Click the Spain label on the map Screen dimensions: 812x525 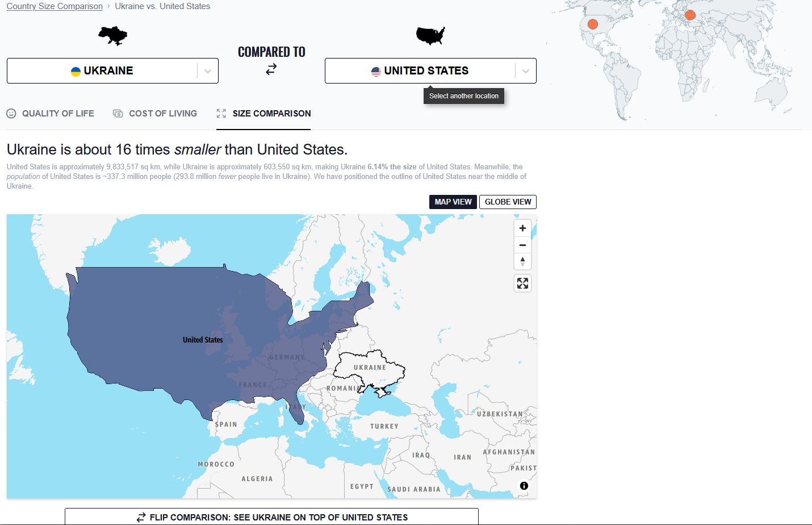point(226,424)
